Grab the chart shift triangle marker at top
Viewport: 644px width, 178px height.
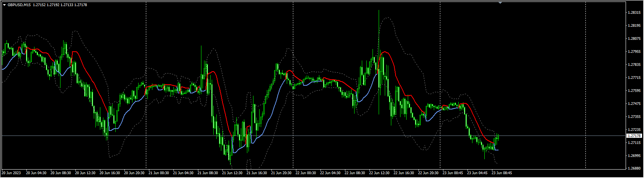point(500,3)
